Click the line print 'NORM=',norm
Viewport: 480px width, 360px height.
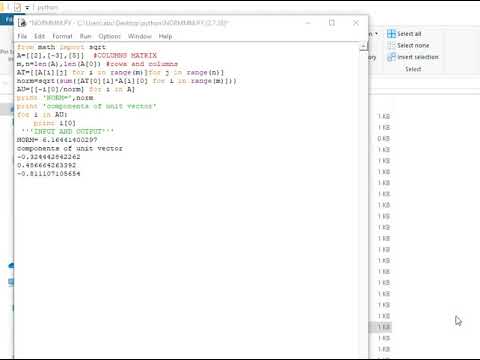tap(55, 98)
